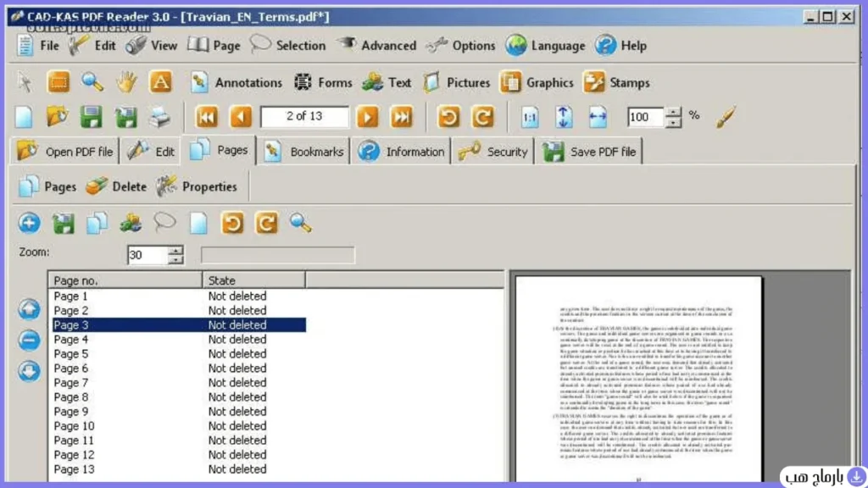Image resolution: width=868 pixels, height=488 pixels.
Task: Click the page number field '2 of 13'
Action: [304, 116]
